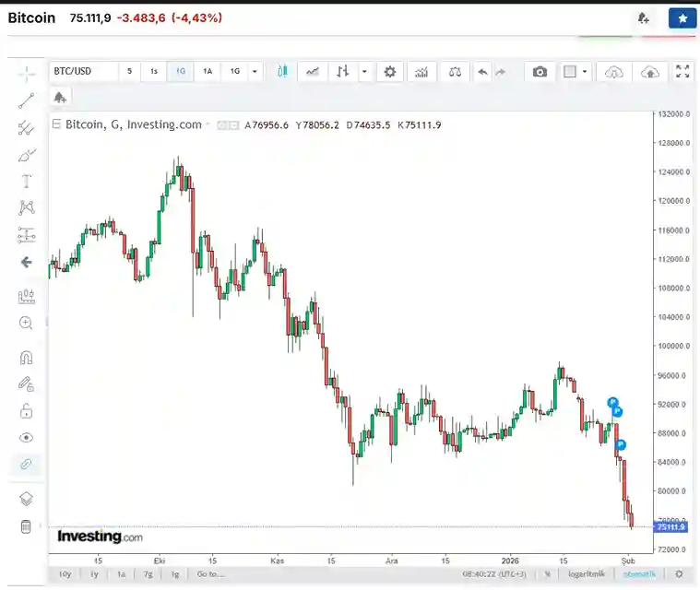Open the compare symbols scale icon

point(455,71)
